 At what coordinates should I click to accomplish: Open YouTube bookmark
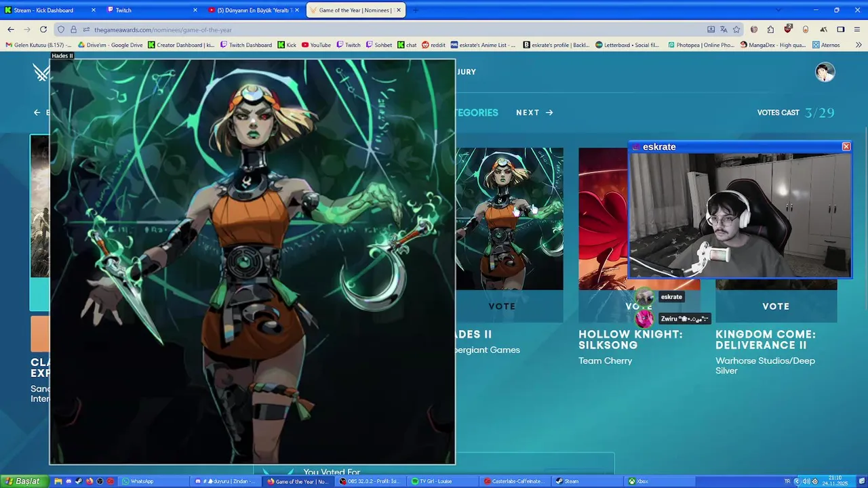(316, 45)
